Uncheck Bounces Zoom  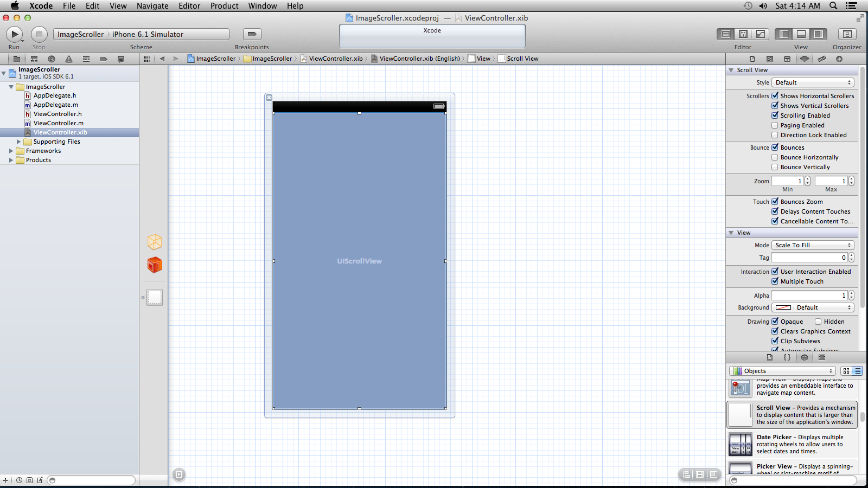[x=775, y=202]
